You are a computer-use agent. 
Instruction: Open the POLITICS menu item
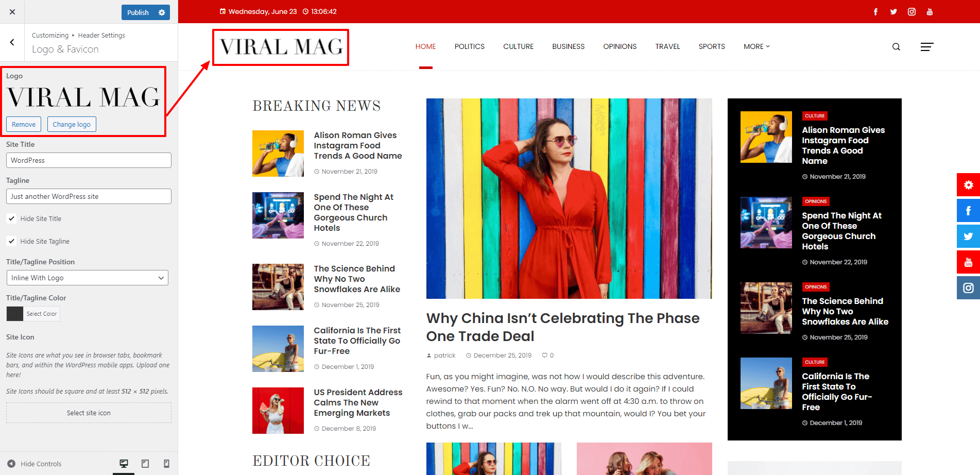coord(469,46)
